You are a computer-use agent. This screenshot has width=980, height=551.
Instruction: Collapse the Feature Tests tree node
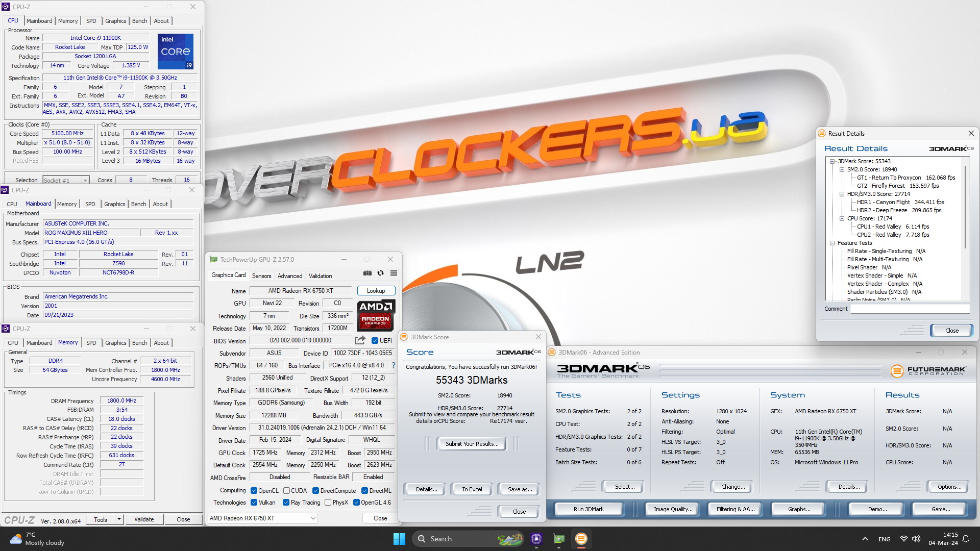pos(832,243)
